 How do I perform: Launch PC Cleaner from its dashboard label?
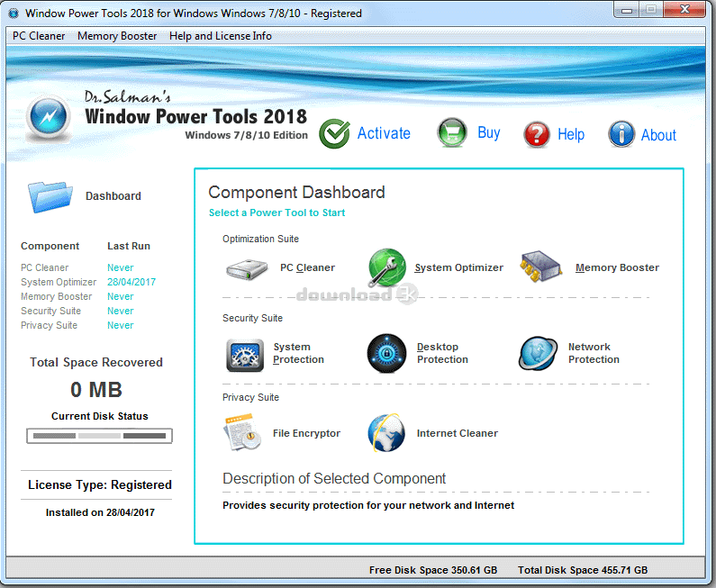point(307,267)
